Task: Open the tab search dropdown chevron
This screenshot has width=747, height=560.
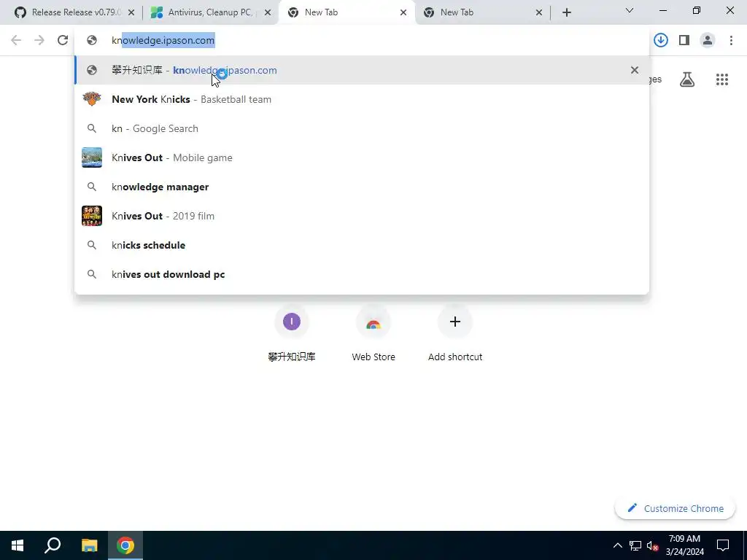Action: [630, 10]
